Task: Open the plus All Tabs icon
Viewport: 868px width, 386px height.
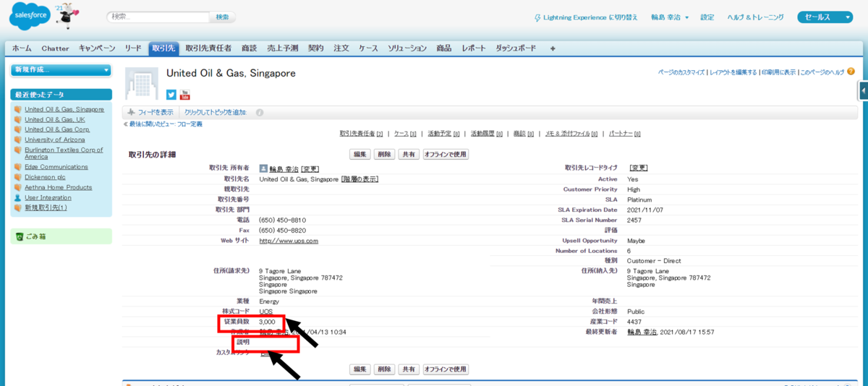Action: point(553,48)
